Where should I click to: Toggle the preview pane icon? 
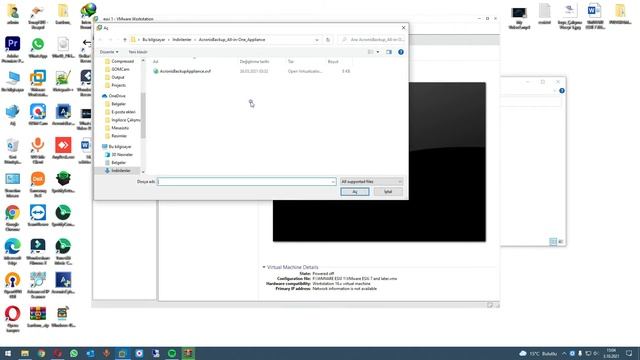[x=389, y=52]
